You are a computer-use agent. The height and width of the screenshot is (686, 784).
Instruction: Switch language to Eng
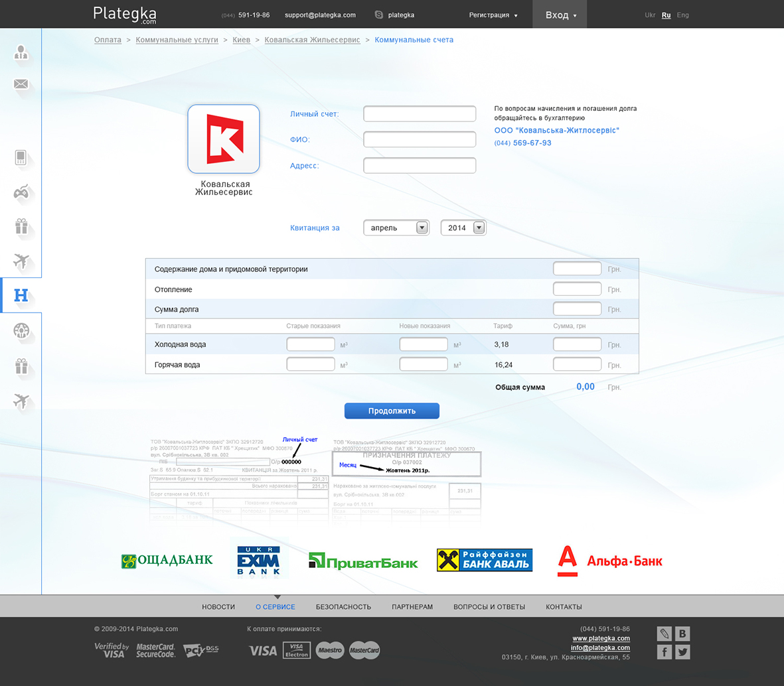tap(682, 15)
